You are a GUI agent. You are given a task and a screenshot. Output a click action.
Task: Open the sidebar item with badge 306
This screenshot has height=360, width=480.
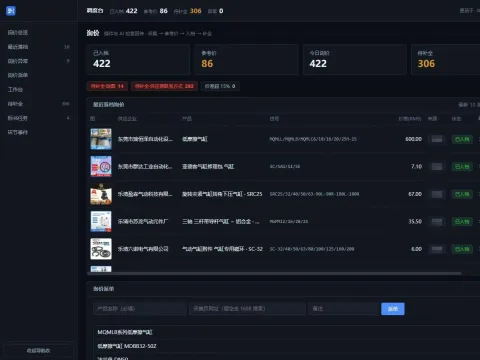pyautogui.click(x=39, y=104)
